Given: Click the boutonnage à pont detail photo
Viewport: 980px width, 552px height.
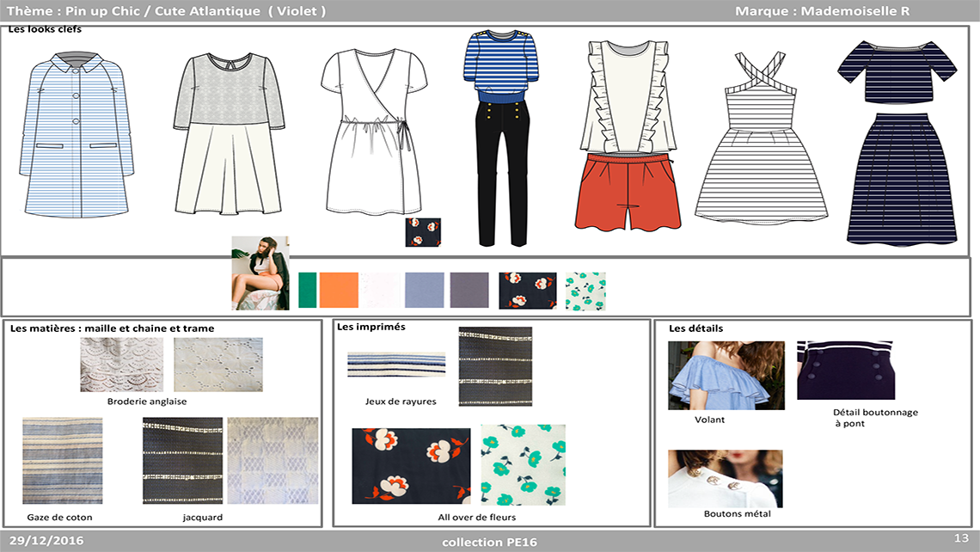Looking at the screenshot, I should pyautogui.click(x=846, y=370).
